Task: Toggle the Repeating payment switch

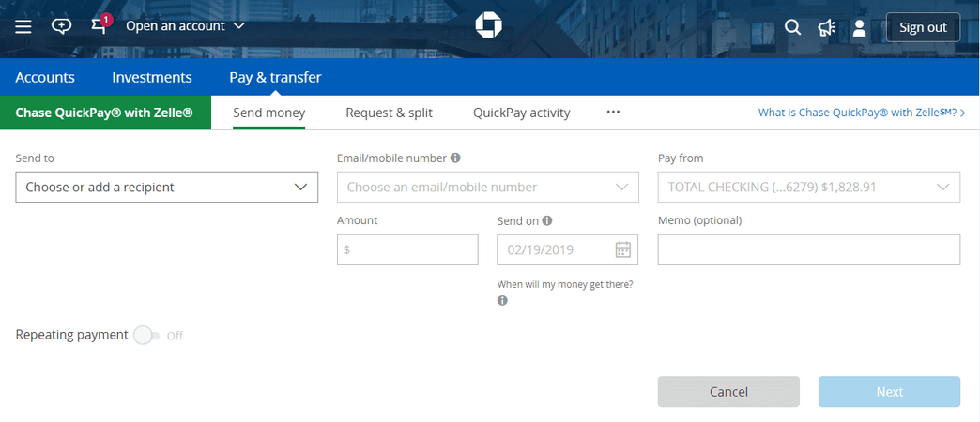Action: [x=146, y=335]
